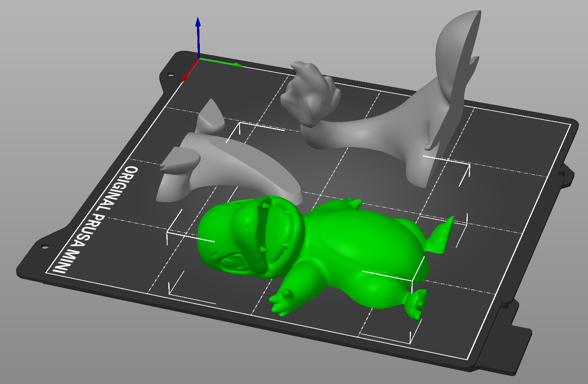Viewport: 588px width, 384px height.
Task: Click the red X axis arrow
Action: pos(190,70)
